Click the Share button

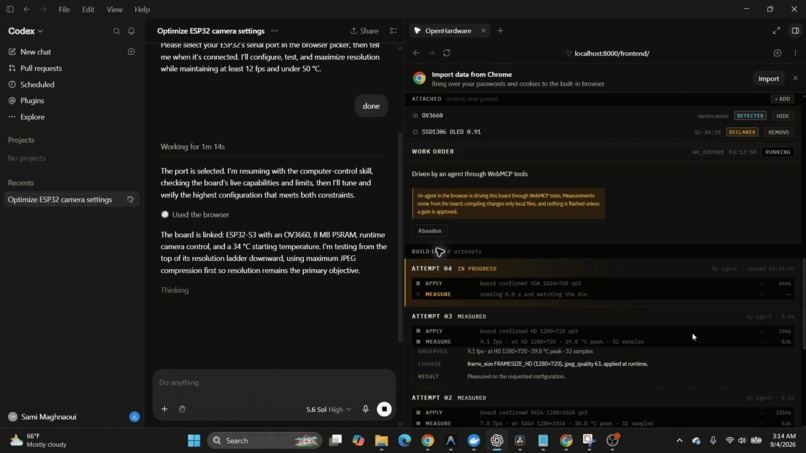point(364,31)
